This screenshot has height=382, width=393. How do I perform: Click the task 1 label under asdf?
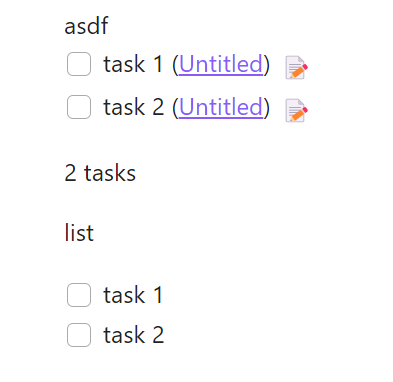coord(133,64)
